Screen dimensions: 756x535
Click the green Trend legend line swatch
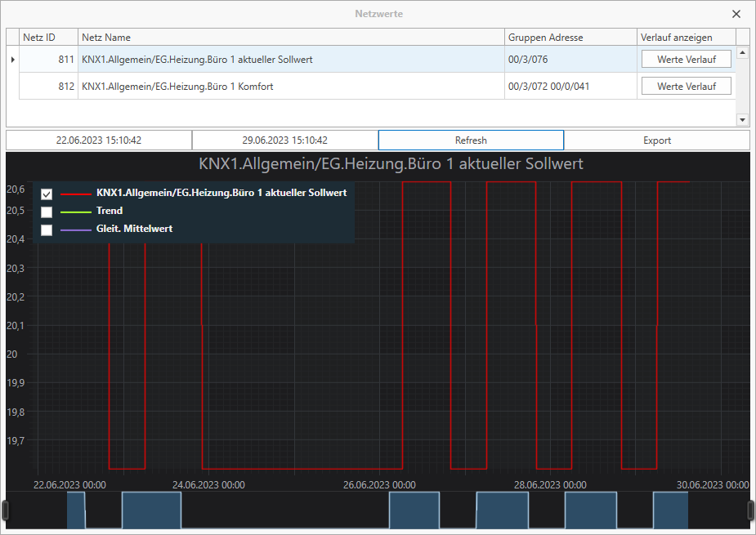76,212
